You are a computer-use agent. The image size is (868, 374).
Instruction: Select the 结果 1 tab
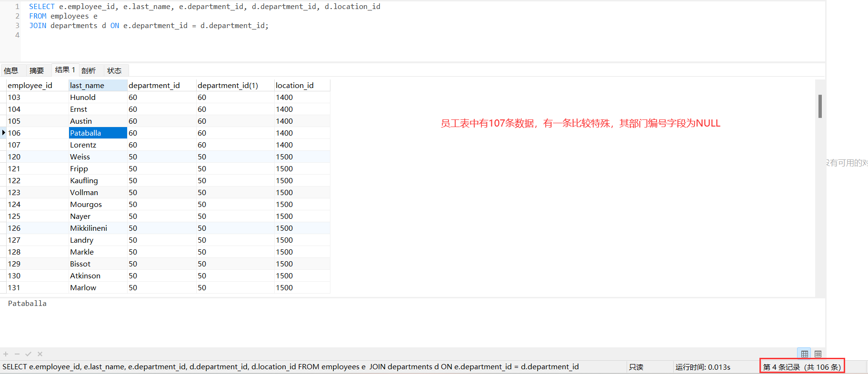click(x=65, y=70)
